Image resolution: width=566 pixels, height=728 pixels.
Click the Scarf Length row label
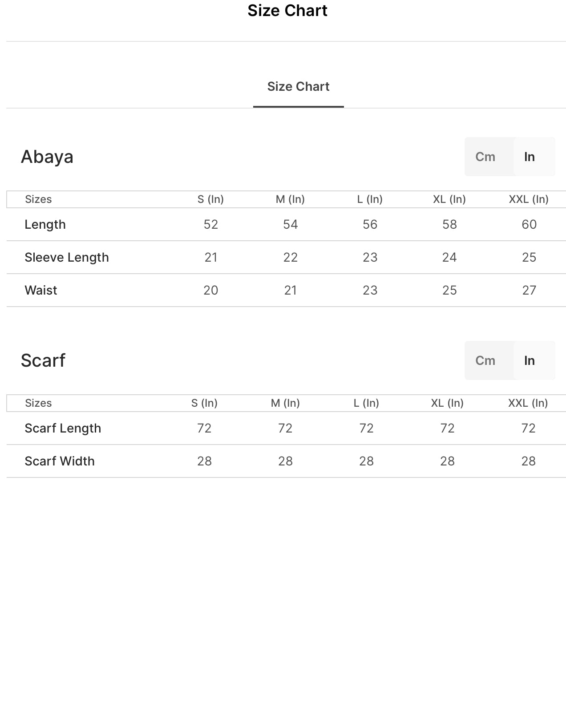click(x=63, y=429)
